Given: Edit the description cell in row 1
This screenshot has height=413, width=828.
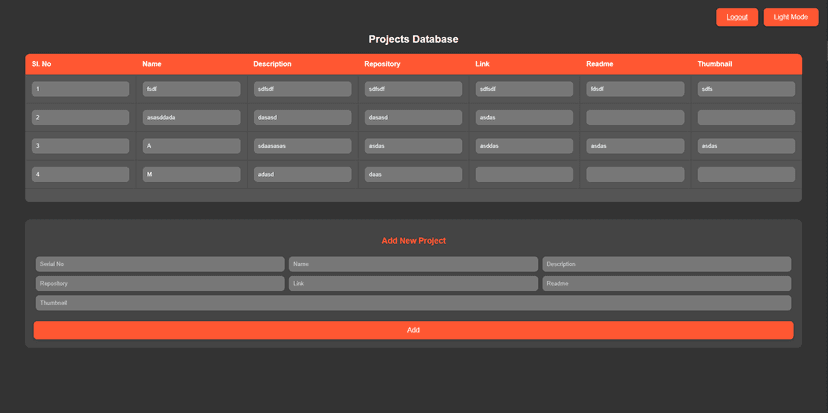Looking at the screenshot, I should [x=303, y=89].
